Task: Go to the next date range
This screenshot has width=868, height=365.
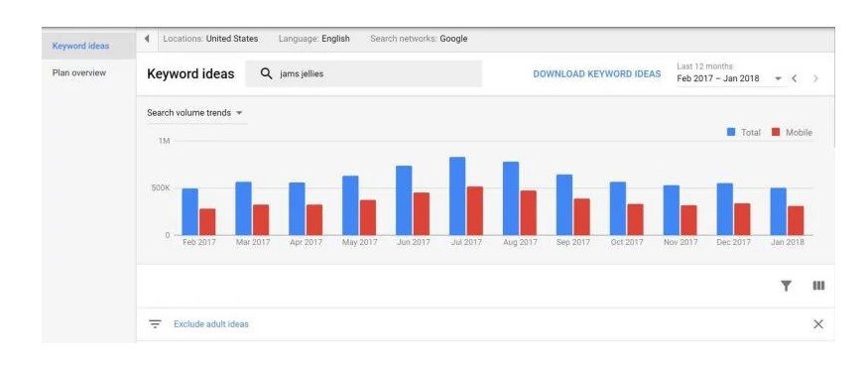Action: 815,78
